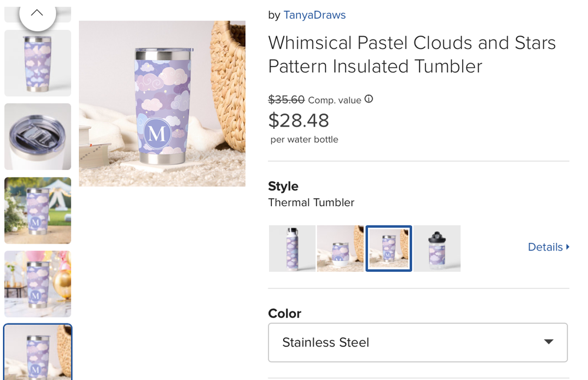Image resolution: width=588 pixels, height=380 pixels.
Task: Click the main tumbler product image
Action: [x=162, y=104]
